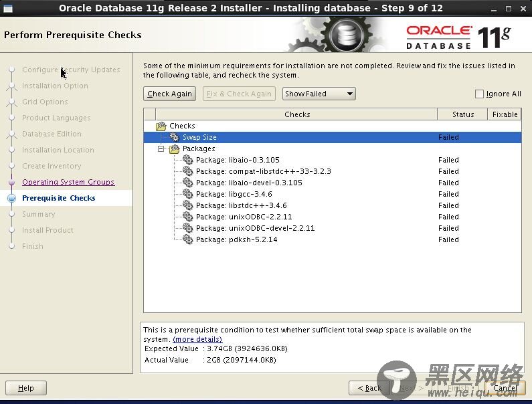Image resolution: width=532 pixels, height=404 pixels.
Task: Click the Packages folder gear icon
Action: pyautogui.click(x=175, y=148)
